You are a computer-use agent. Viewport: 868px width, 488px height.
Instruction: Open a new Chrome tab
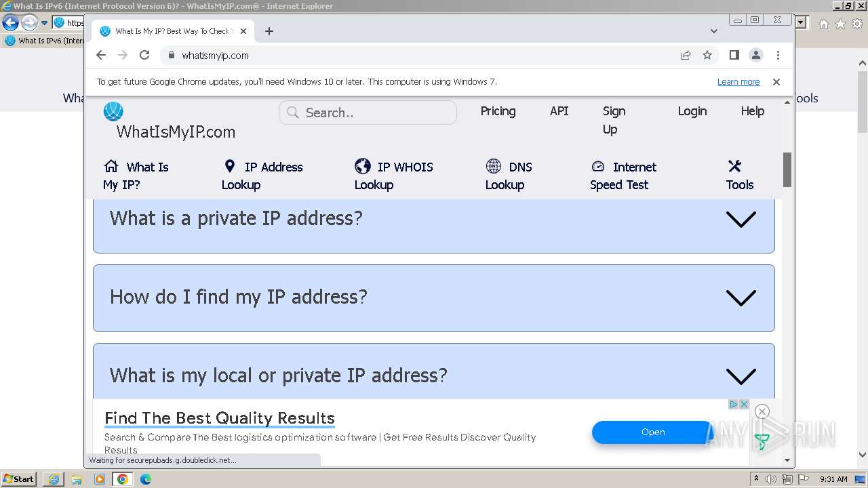(269, 31)
